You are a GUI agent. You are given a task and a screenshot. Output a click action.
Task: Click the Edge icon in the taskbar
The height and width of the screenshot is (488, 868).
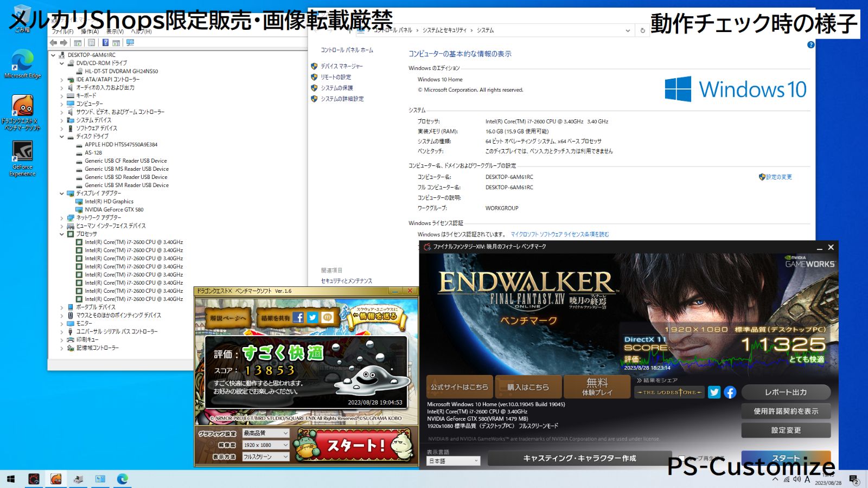[x=123, y=479]
